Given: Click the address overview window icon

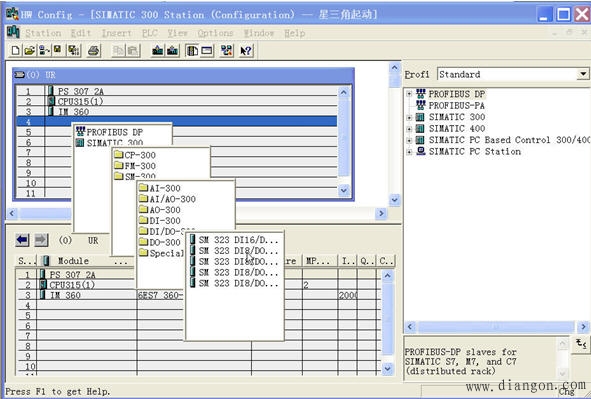Looking at the screenshot, I should (207, 50).
